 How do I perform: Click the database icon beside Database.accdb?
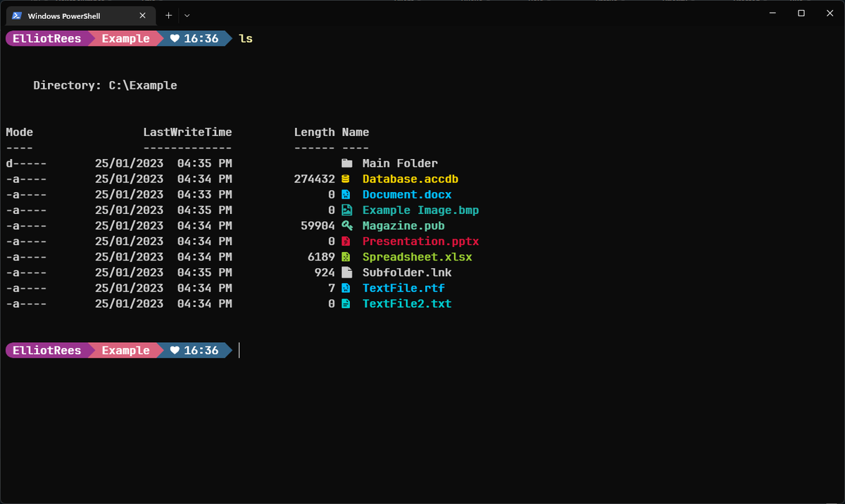pyautogui.click(x=346, y=179)
